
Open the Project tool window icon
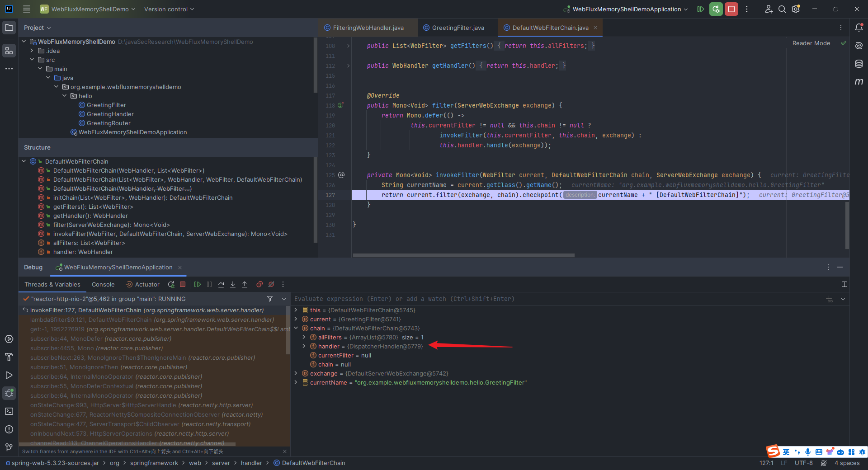click(9, 28)
